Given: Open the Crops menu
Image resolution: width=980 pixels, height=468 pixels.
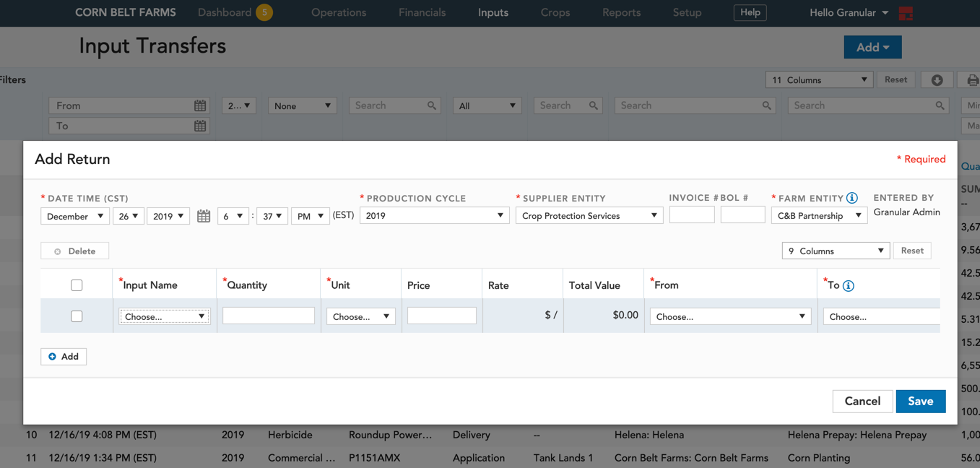Looking at the screenshot, I should coord(555,12).
